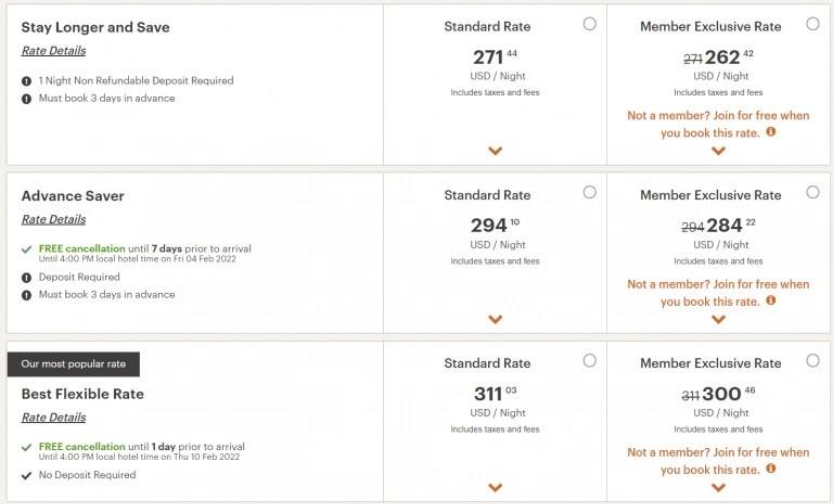Click info icon beside Stay Longer member join text
Image resolution: width=834 pixels, height=504 pixels.
click(x=771, y=132)
